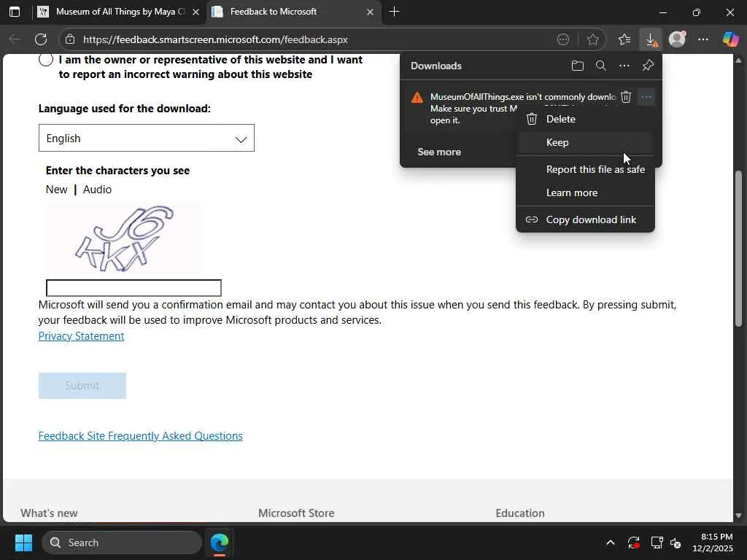Screen dimensions: 747x560
Task: Click scrollbar up arrow
Action: point(738,61)
